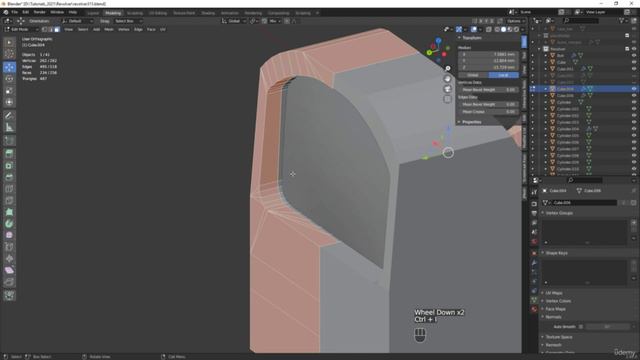Switch to wireframe viewport shading
This screenshot has height=360, width=640.
point(497,29)
